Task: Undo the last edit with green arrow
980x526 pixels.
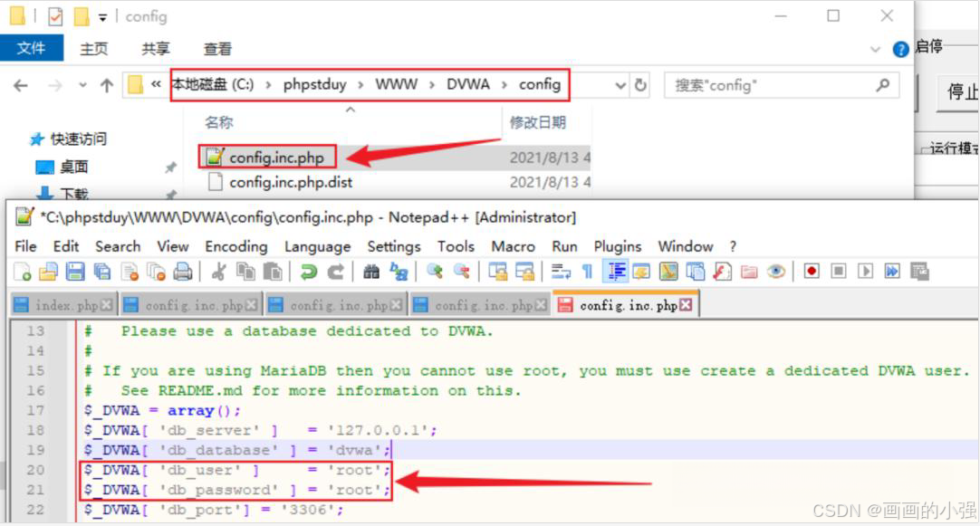Action: click(x=308, y=272)
